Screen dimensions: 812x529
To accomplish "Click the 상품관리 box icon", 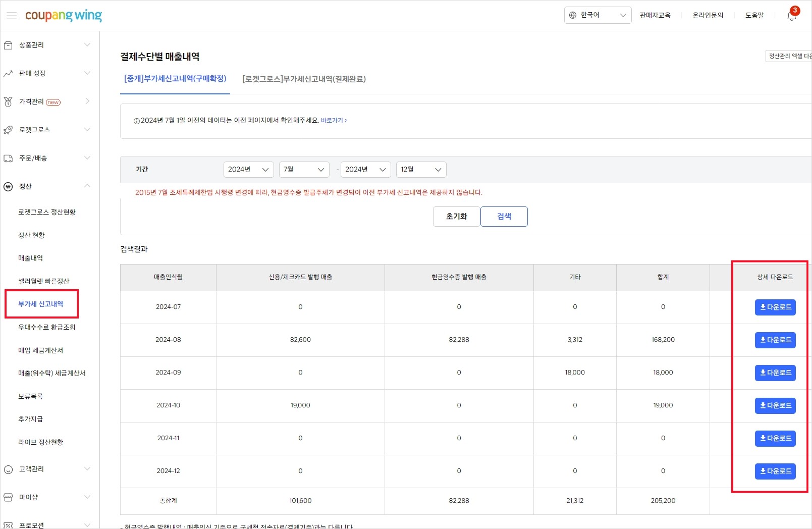I will pyautogui.click(x=8, y=45).
